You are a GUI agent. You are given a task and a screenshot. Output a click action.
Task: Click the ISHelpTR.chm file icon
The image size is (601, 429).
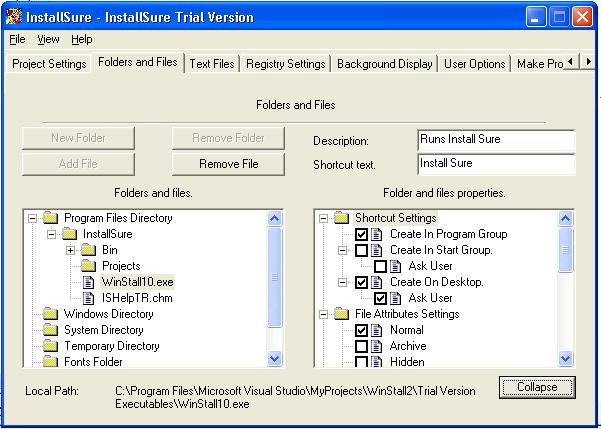[x=89, y=298]
